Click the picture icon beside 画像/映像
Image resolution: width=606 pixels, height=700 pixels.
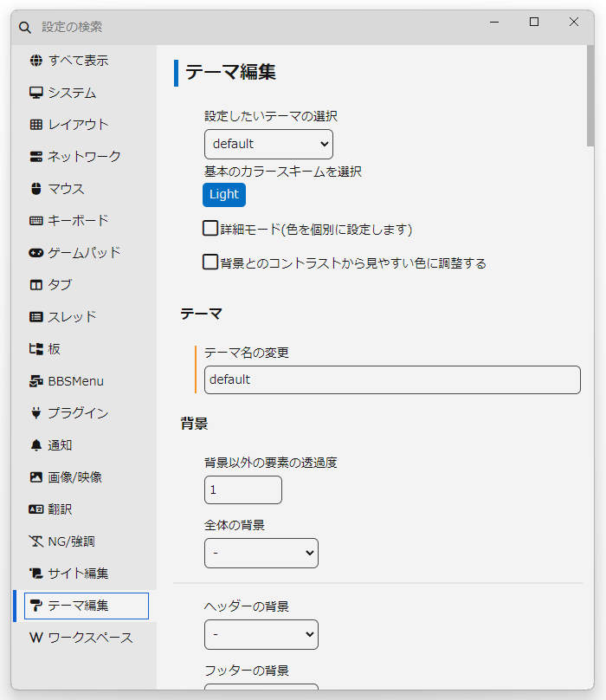point(36,477)
